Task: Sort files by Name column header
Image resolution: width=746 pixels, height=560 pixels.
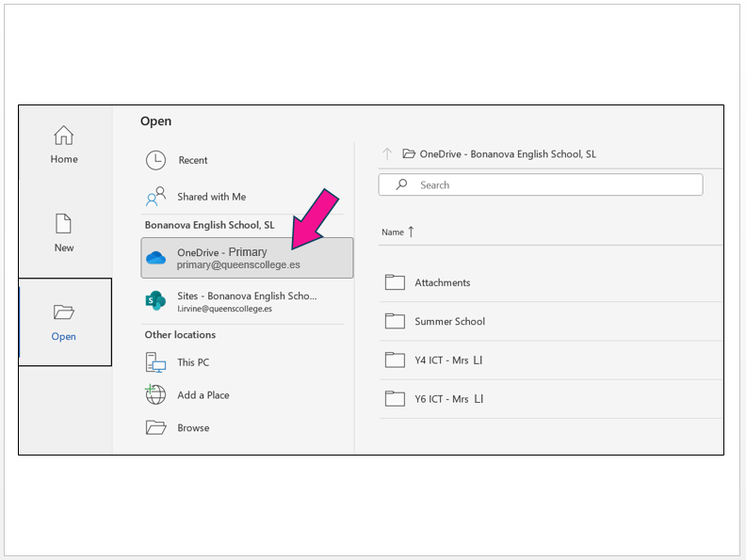Action: (392, 232)
